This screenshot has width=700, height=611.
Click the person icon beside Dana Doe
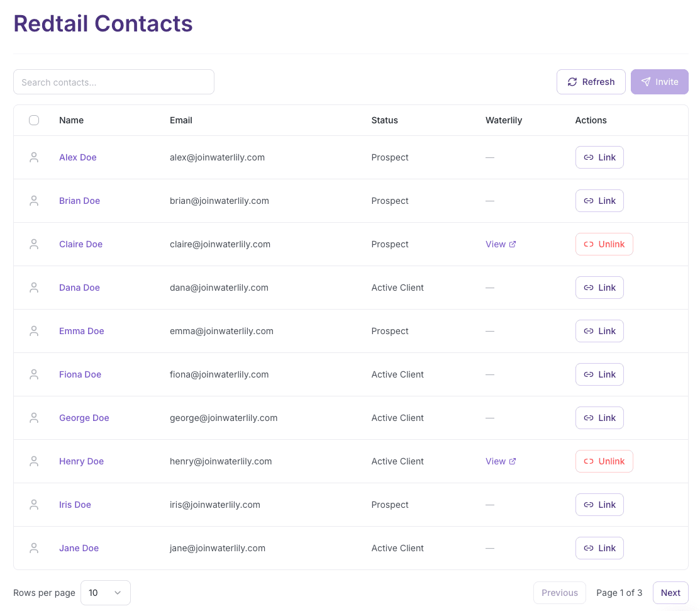point(34,287)
